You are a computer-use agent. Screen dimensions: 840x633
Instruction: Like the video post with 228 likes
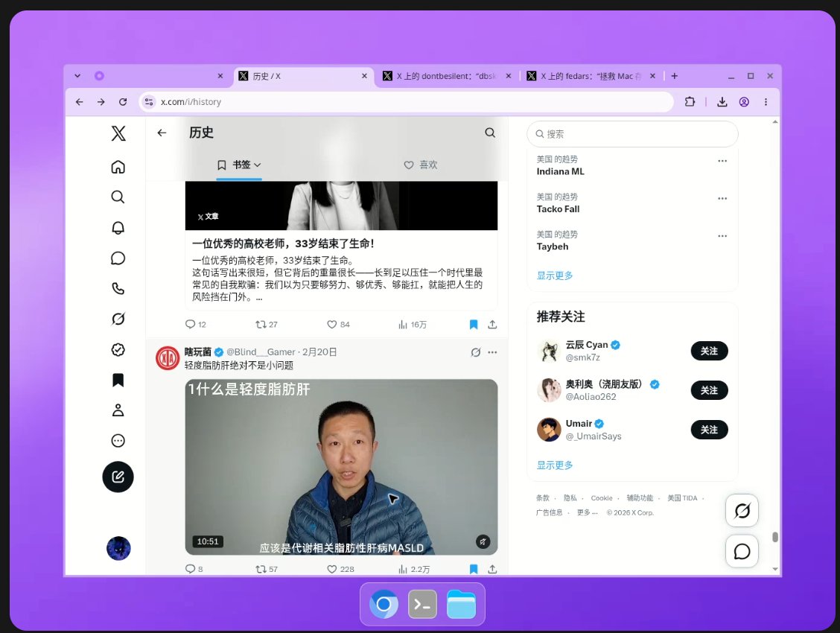point(340,569)
